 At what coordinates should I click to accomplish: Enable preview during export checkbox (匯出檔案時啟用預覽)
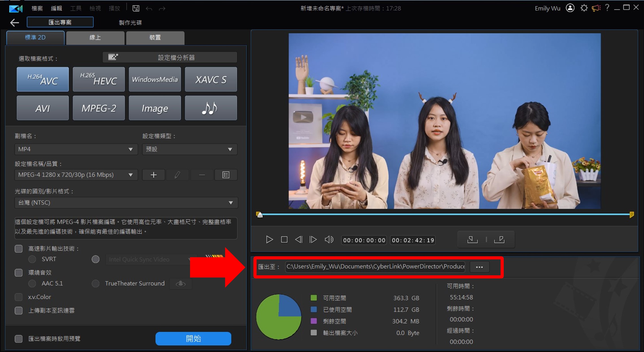pyautogui.click(x=19, y=339)
